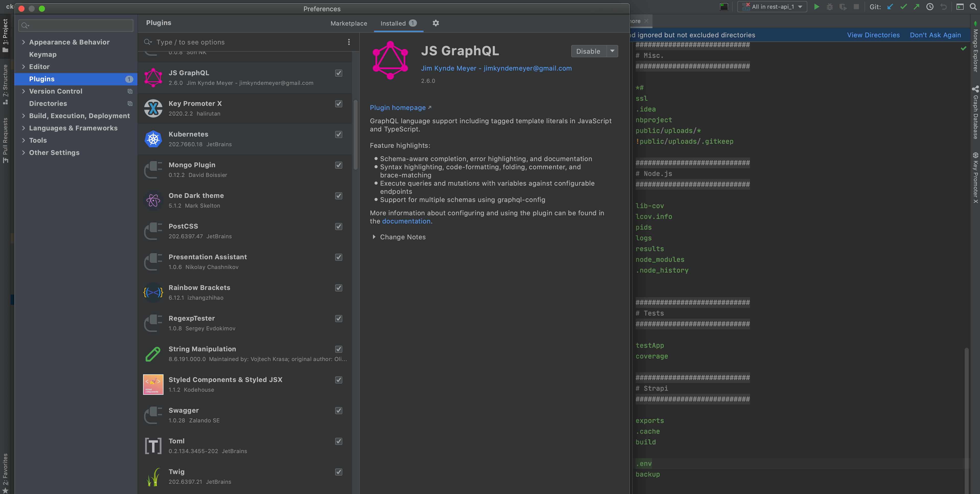Click Twig plugin icon
This screenshot has height=494, width=980.
click(x=153, y=477)
